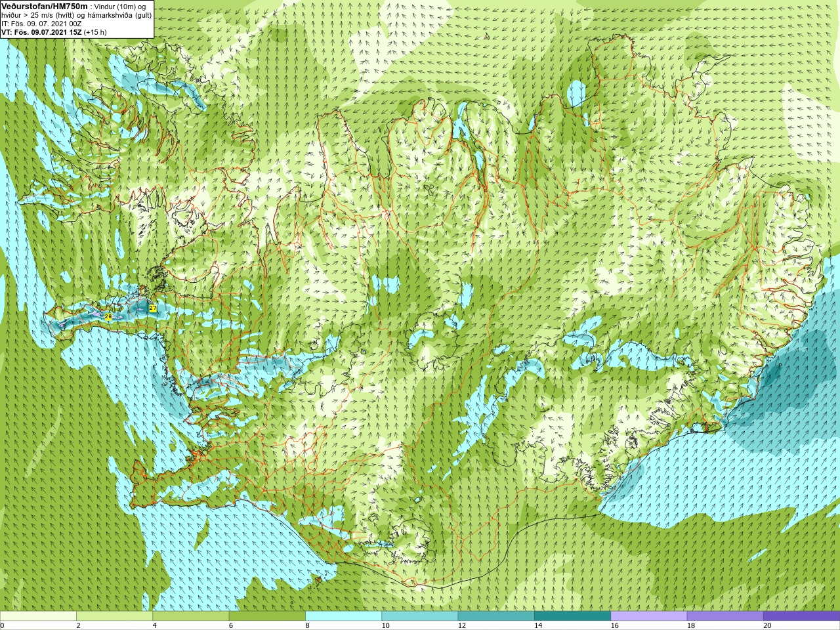Click the legend scale label "0"
Image resolution: width=840 pixels, height=630 pixels.
point(2,625)
